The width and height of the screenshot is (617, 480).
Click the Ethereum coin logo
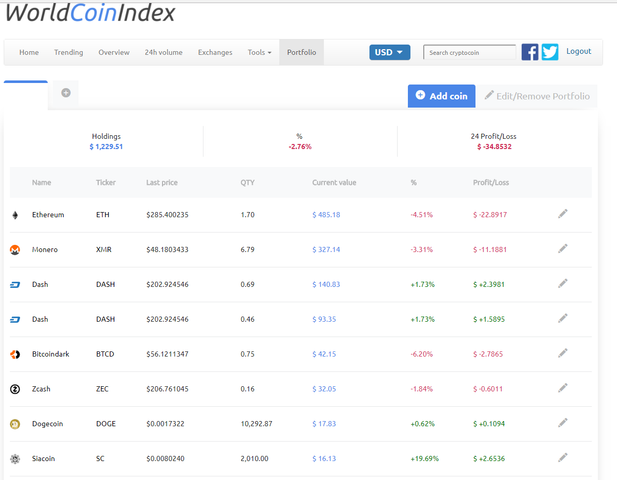(15, 215)
